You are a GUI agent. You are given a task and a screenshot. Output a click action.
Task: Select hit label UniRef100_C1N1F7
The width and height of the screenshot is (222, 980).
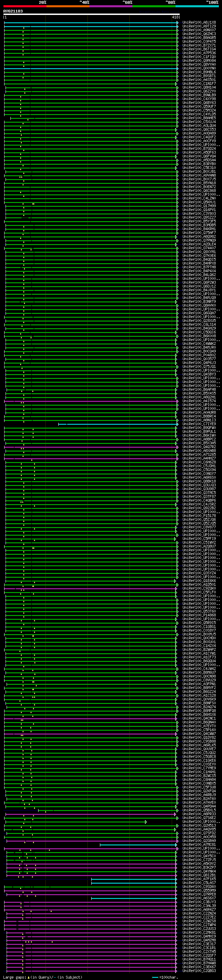(x=199, y=83)
